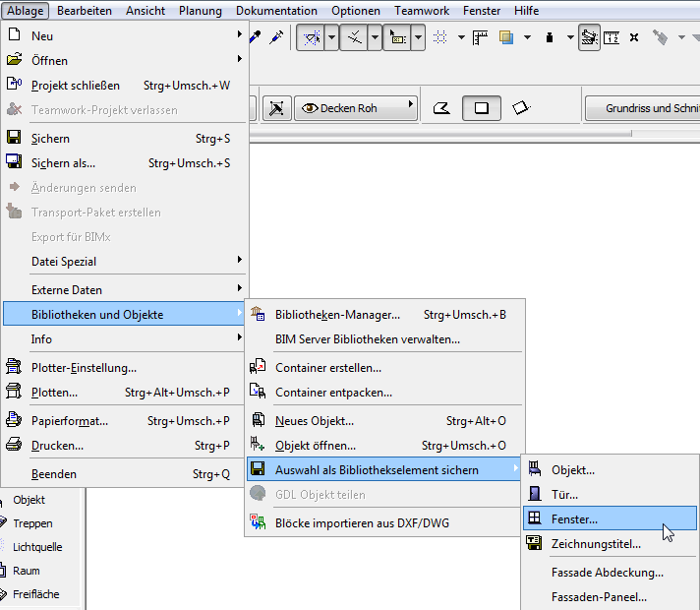Toggle the guide lines toolbar button
Viewport: 700px width, 610px height.
tap(311, 37)
